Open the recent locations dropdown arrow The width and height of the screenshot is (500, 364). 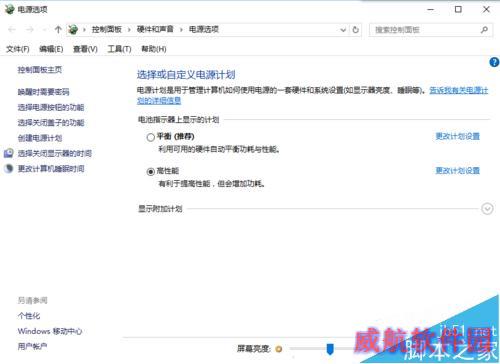point(44,30)
